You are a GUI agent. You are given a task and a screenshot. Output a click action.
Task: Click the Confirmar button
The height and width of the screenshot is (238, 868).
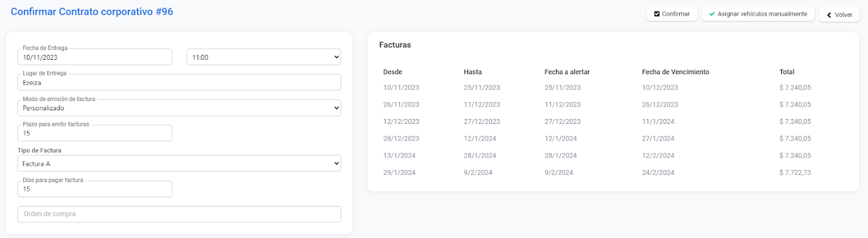672,14
